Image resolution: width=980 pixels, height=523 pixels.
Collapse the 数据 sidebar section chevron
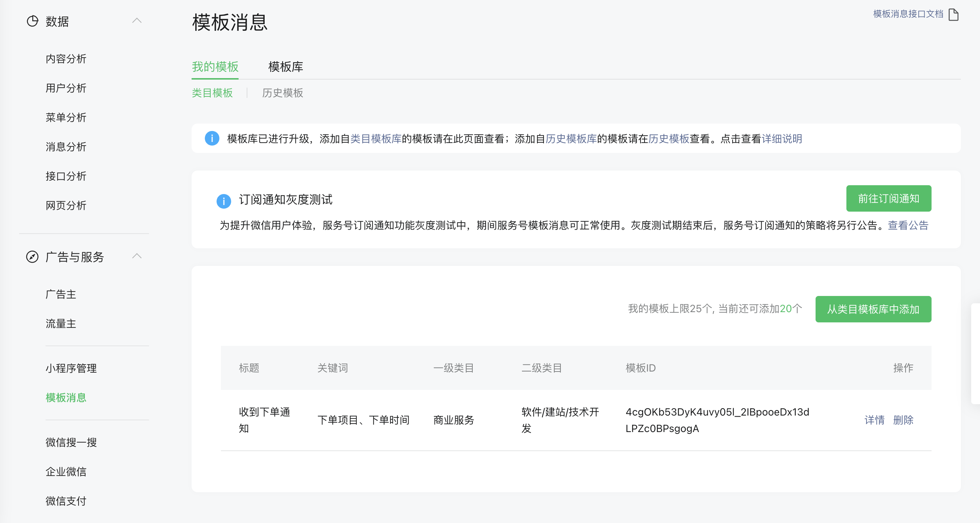coord(137,21)
